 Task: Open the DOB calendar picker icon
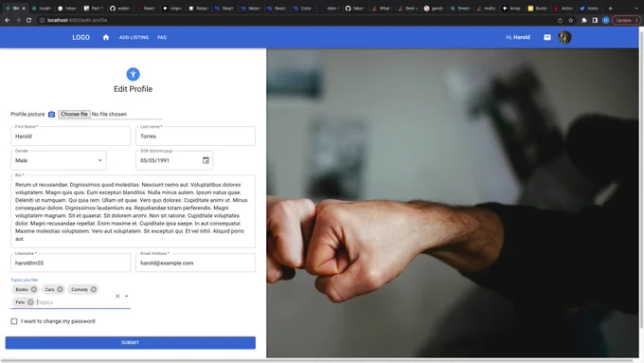[x=206, y=160]
